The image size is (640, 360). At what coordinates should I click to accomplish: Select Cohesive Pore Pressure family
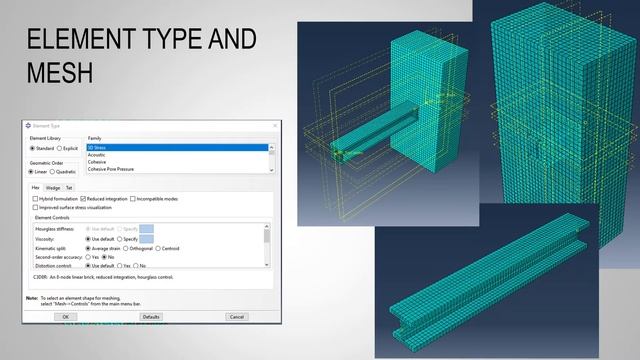click(177, 169)
